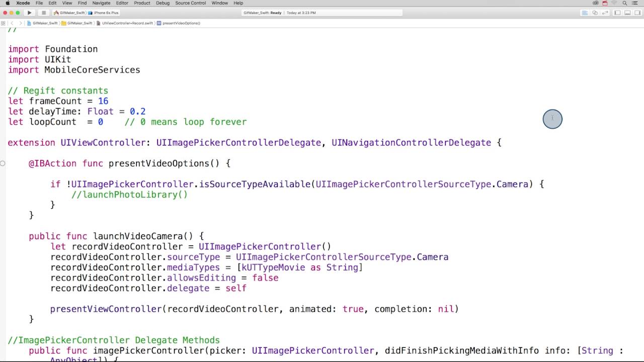Click the delayTime value 0.2
Image resolution: width=644 pixels, height=362 pixels.
(137, 112)
